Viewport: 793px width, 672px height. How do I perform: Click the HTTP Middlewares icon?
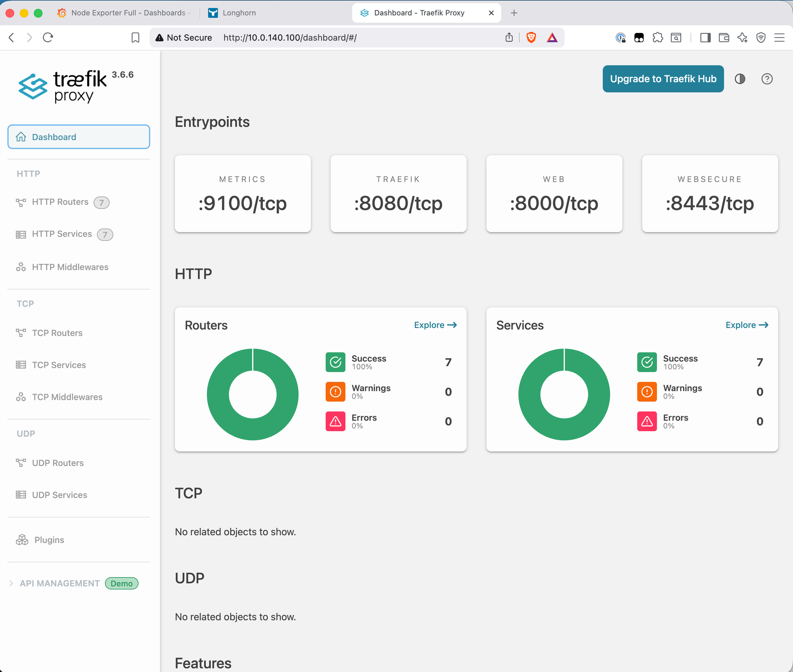21,267
